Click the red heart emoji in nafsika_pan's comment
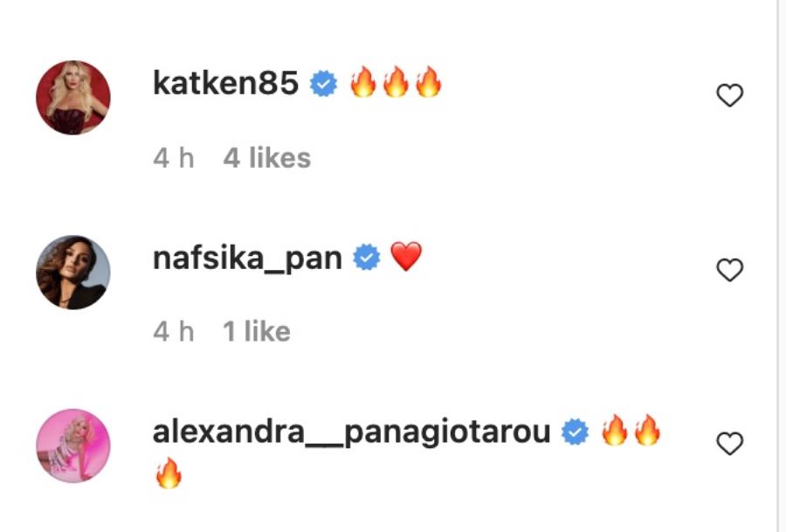786x532 pixels. point(406,256)
